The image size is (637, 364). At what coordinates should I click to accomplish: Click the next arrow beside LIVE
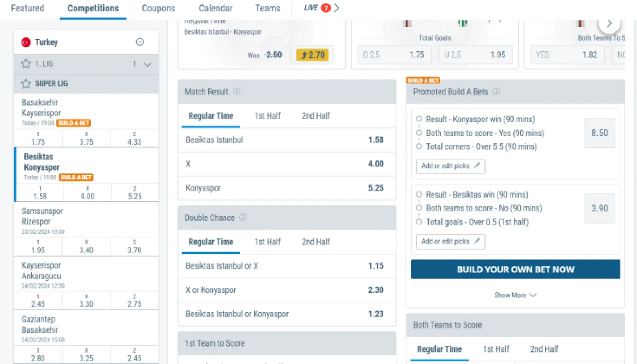[x=336, y=8]
